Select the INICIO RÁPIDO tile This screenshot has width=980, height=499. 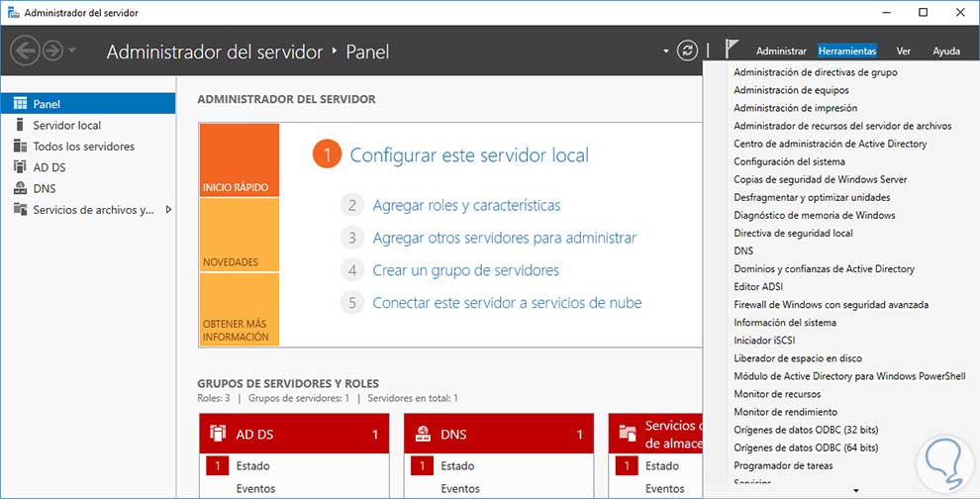point(239,160)
